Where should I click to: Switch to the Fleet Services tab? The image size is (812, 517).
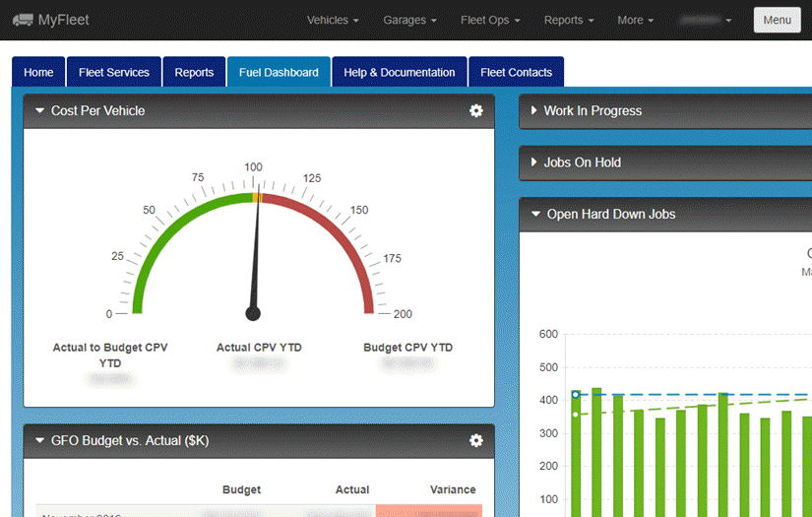tap(114, 72)
